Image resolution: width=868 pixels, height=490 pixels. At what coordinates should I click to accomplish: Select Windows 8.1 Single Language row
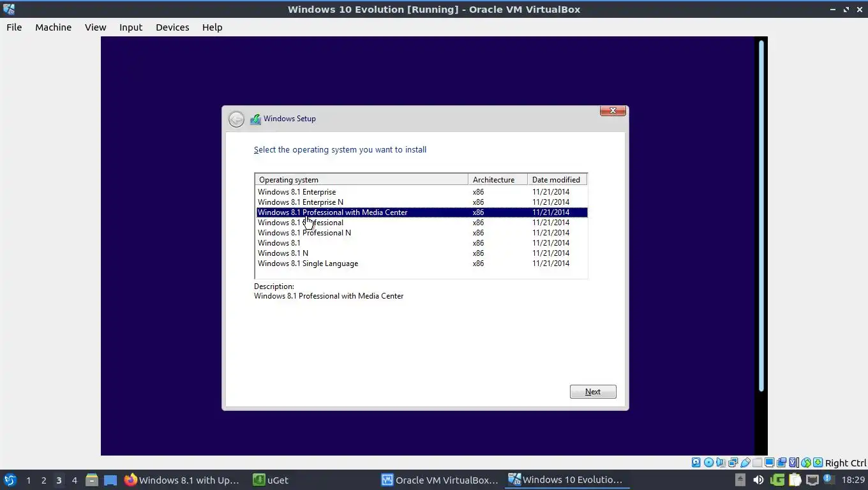(421, 263)
